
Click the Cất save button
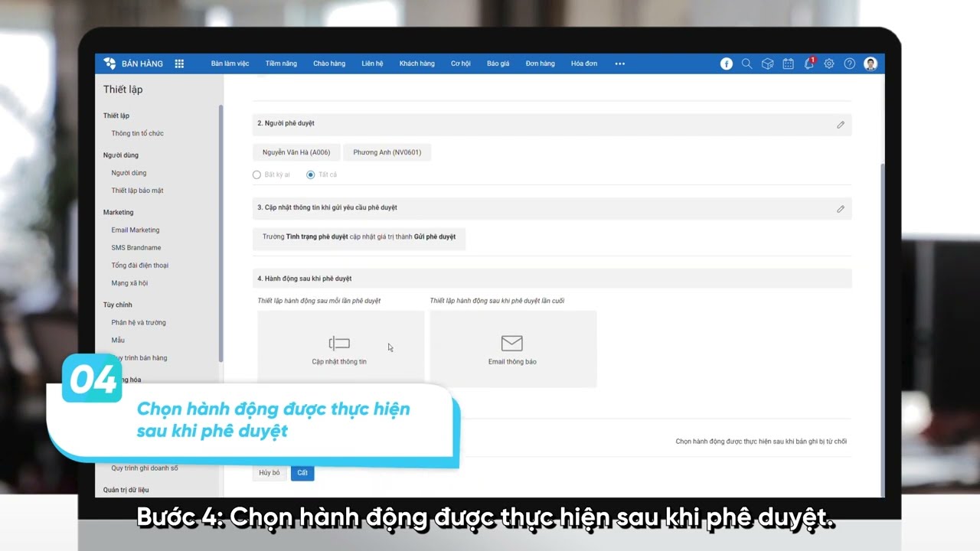click(x=302, y=473)
